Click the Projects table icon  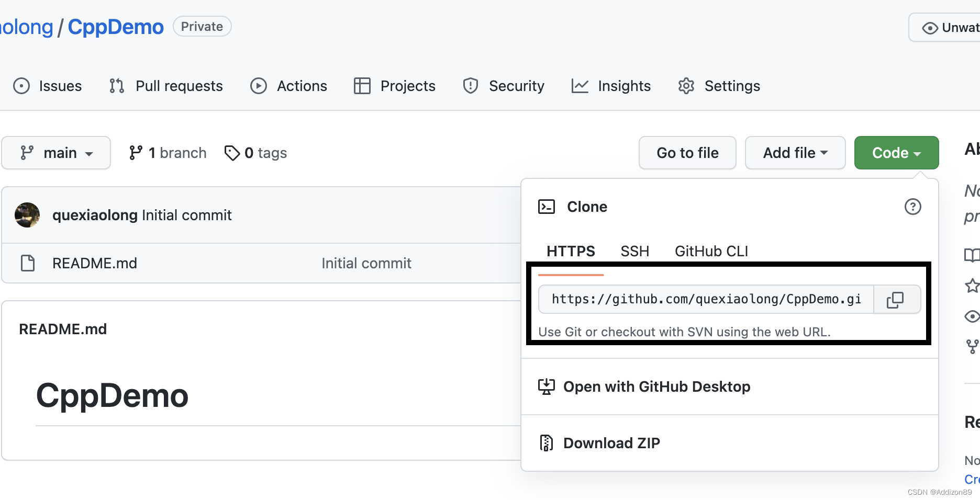coord(362,86)
